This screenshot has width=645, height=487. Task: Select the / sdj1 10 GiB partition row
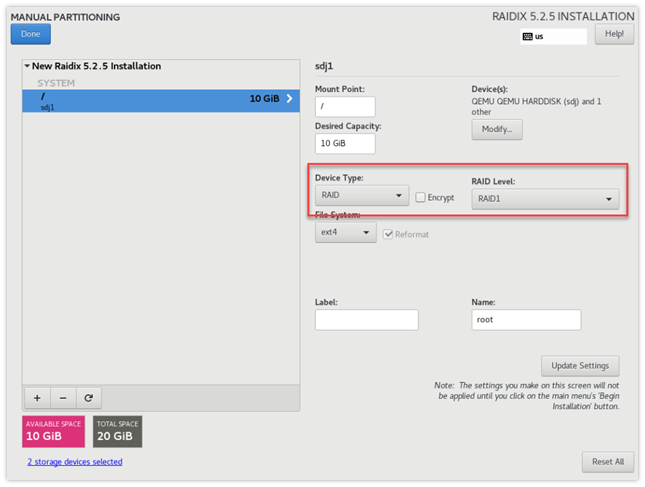pos(161,101)
